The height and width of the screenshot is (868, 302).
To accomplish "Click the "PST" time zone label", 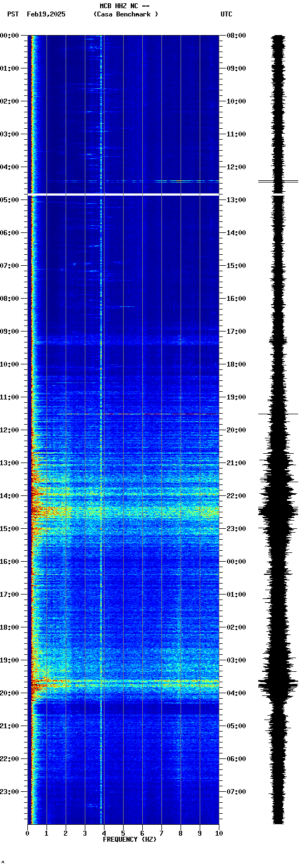I will click(x=13, y=14).
